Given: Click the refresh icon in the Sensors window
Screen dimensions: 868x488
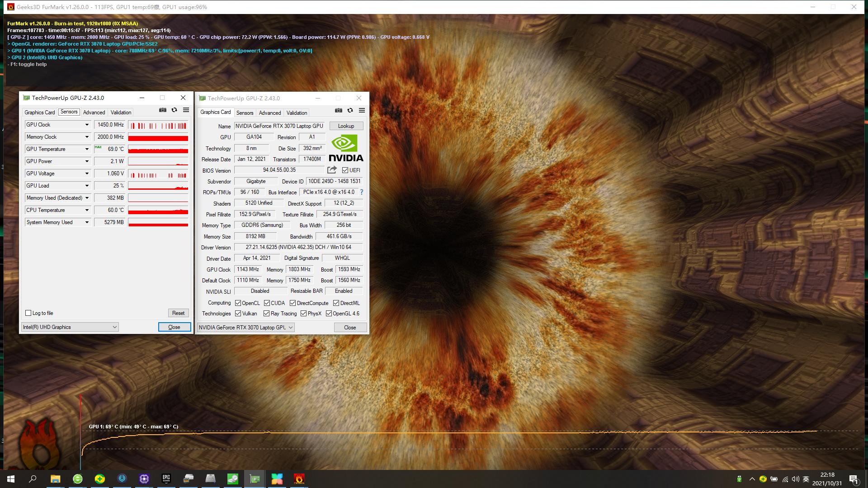Looking at the screenshot, I should point(175,110).
